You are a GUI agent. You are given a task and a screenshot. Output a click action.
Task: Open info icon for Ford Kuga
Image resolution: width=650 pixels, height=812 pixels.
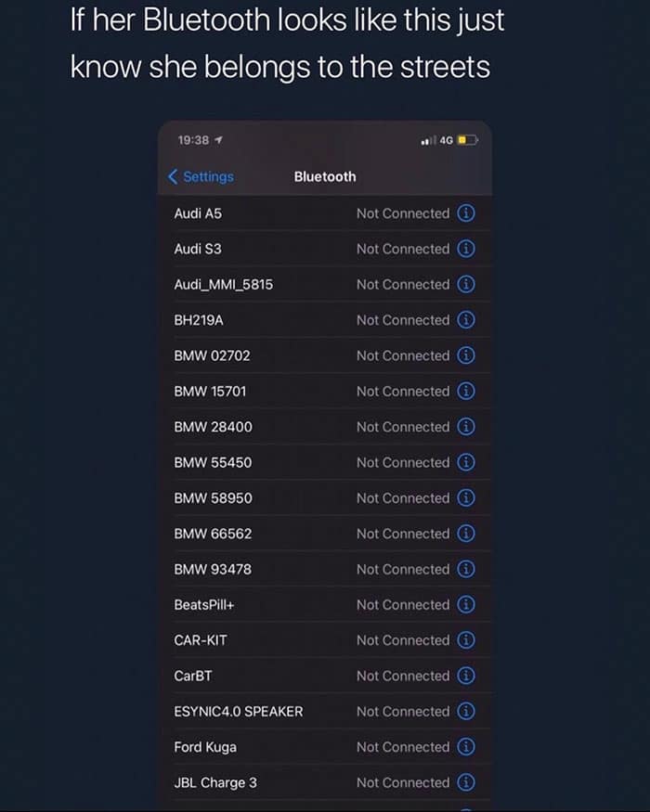coord(467,747)
